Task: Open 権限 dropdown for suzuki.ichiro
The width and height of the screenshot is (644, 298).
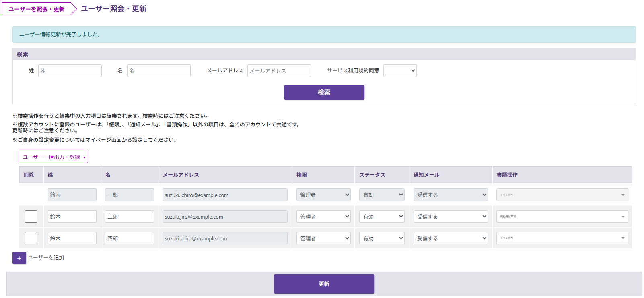Action: [x=323, y=195]
